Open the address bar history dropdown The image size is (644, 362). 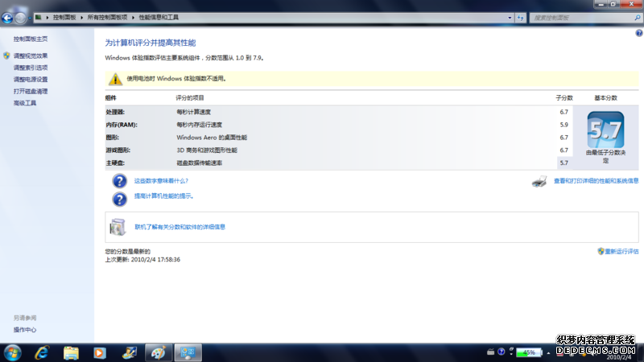click(510, 18)
